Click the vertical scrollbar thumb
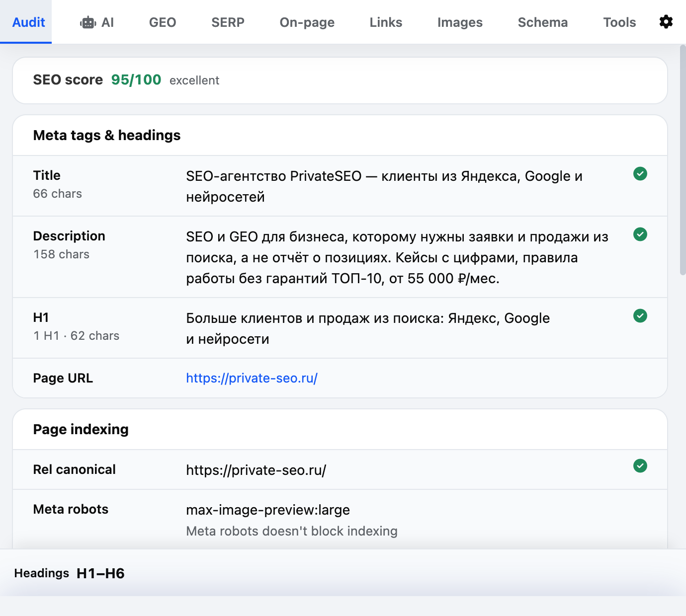Viewport: 686px width, 616px height. click(x=683, y=160)
